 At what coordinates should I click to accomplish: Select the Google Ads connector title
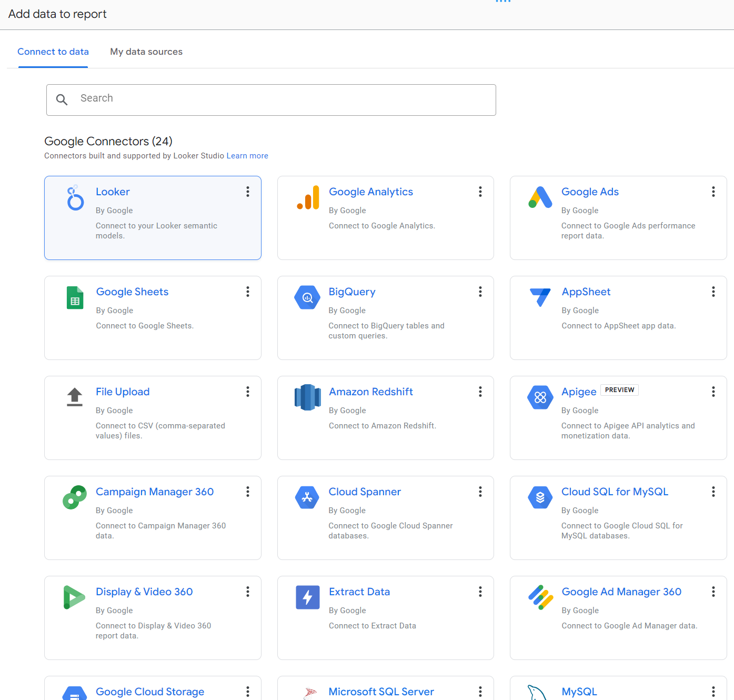(590, 192)
